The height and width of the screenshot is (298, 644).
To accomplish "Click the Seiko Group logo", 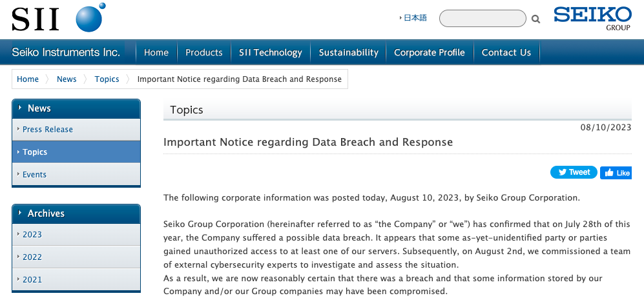I will (x=592, y=18).
